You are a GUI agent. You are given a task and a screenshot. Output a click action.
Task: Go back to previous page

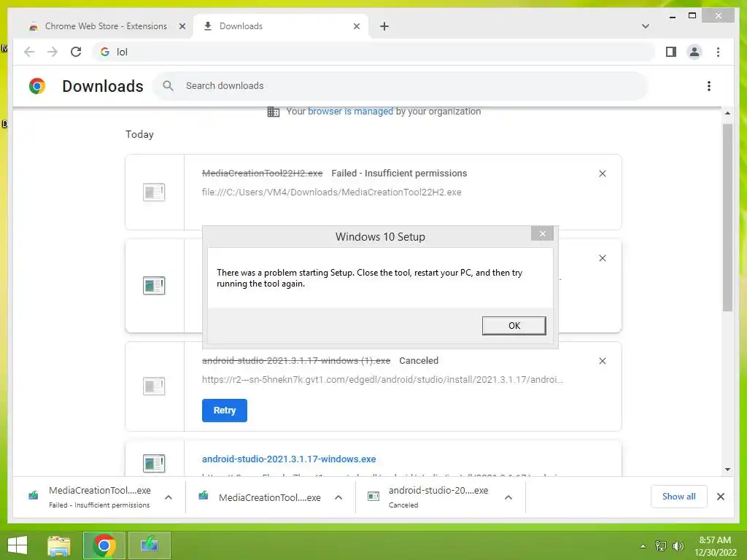tap(29, 52)
